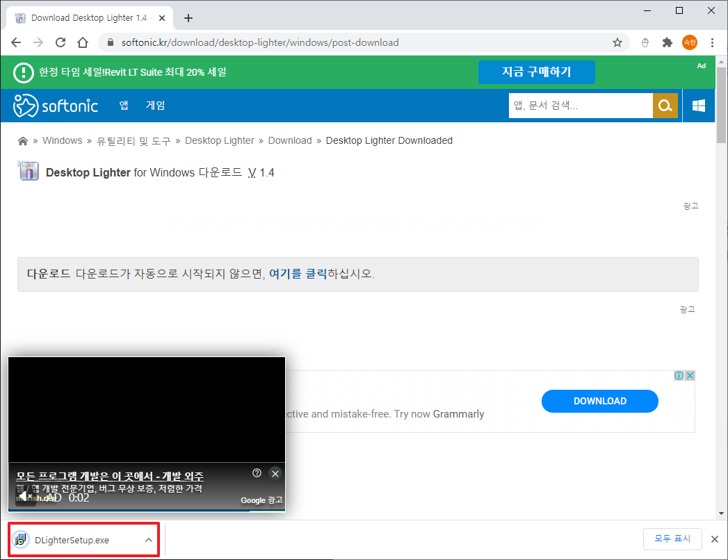Click the Softonic logo

(x=55, y=106)
